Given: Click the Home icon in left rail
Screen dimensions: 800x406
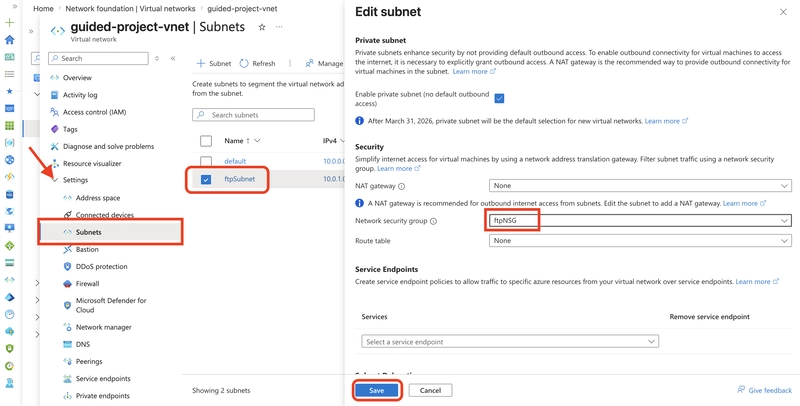Looking at the screenshot, I should 9,40.
